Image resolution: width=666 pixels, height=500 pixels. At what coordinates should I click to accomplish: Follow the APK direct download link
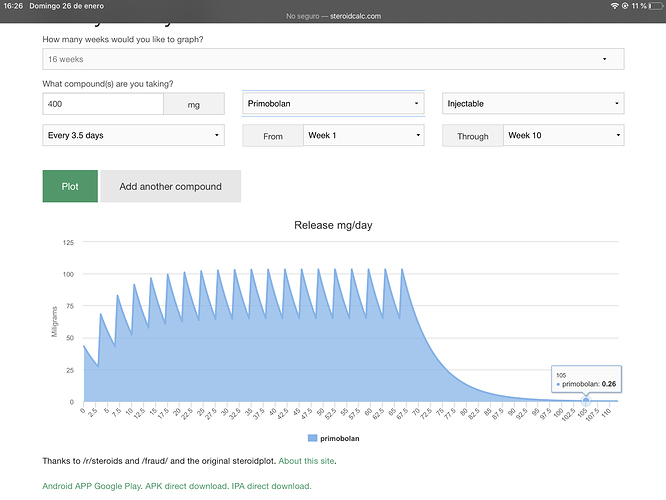coord(187,486)
